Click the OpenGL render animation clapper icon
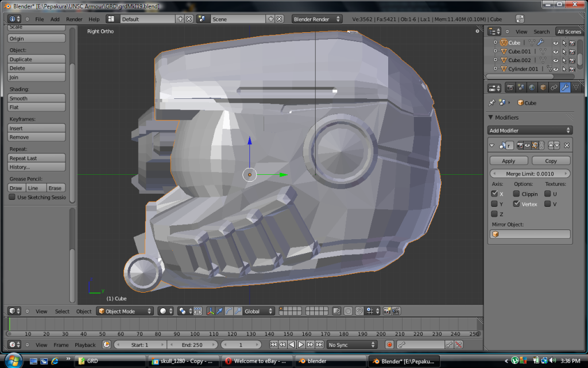Image resolution: width=588 pixels, height=368 pixels. pos(396,311)
